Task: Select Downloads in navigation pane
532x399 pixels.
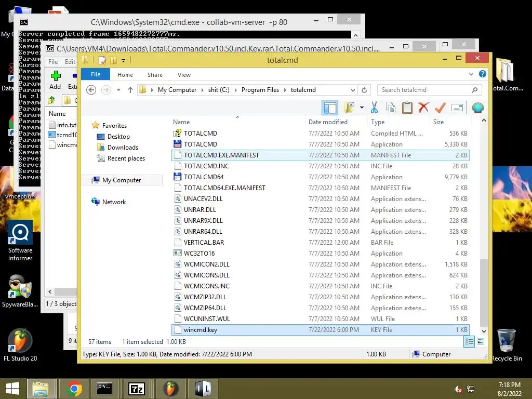Action: pos(123,147)
